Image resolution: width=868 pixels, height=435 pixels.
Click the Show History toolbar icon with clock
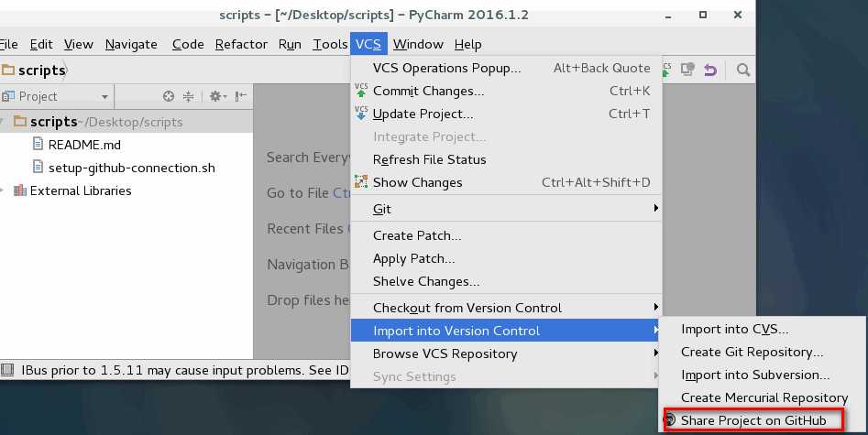[x=687, y=70]
